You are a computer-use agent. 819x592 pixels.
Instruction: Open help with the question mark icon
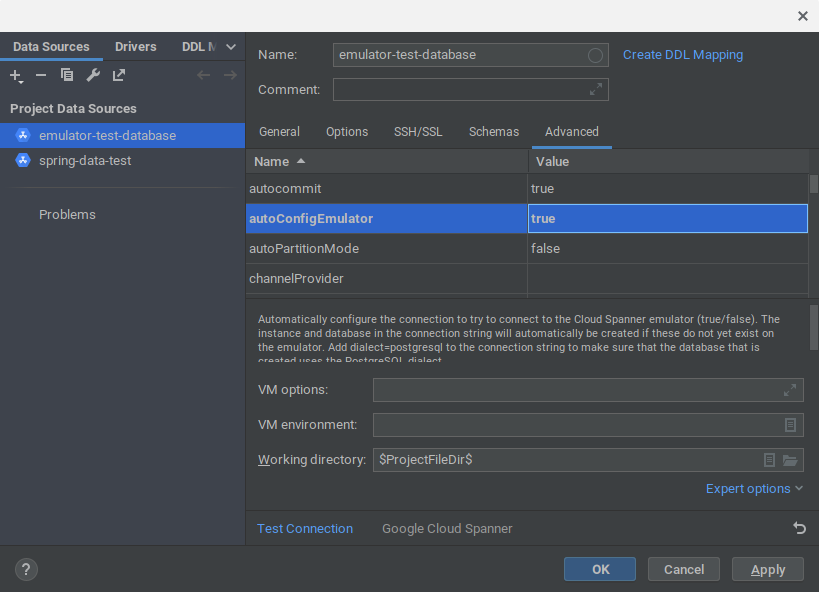[25, 568]
